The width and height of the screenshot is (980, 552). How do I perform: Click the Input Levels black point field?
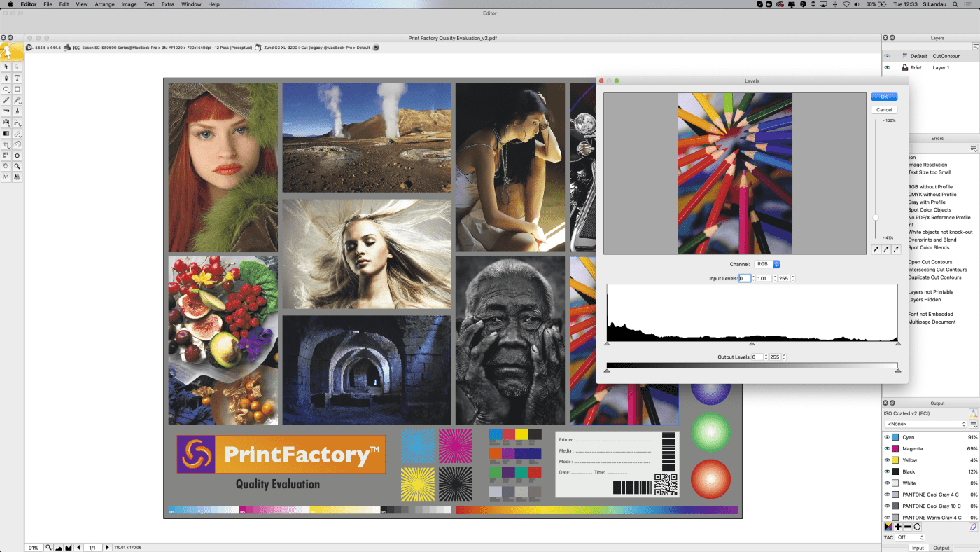point(744,279)
